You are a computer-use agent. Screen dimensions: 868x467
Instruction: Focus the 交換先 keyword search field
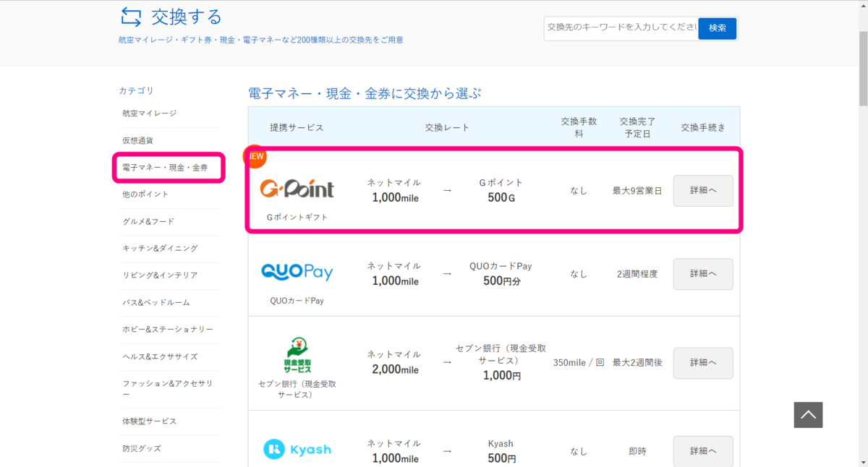621,28
